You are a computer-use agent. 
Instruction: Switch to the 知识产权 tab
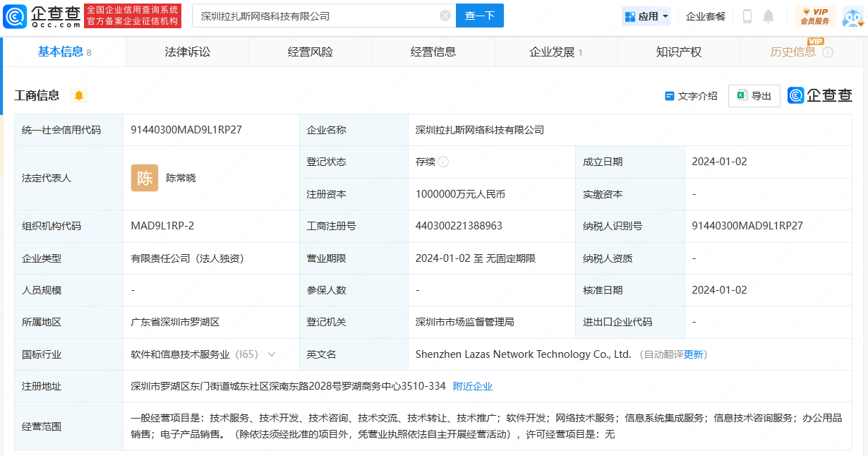pyautogui.click(x=679, y=52)
